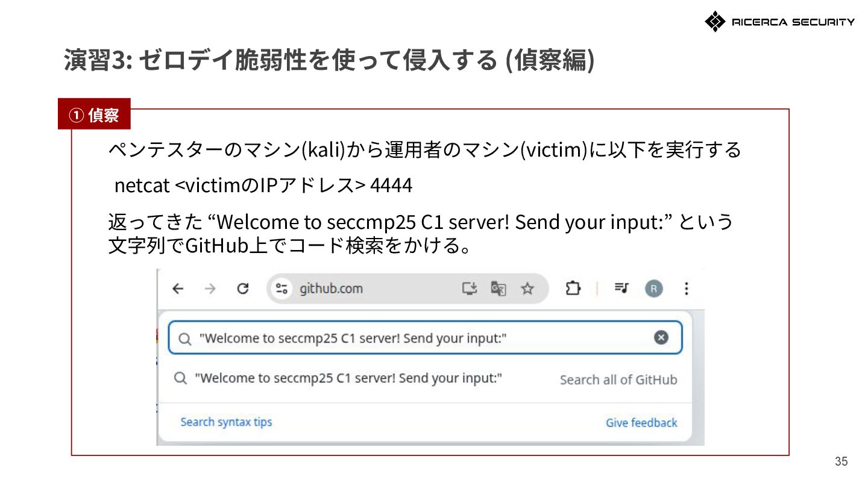Install app icon in address bar
Image resolution: width=868 pixels, height=488 pixels.
[470, 289]
